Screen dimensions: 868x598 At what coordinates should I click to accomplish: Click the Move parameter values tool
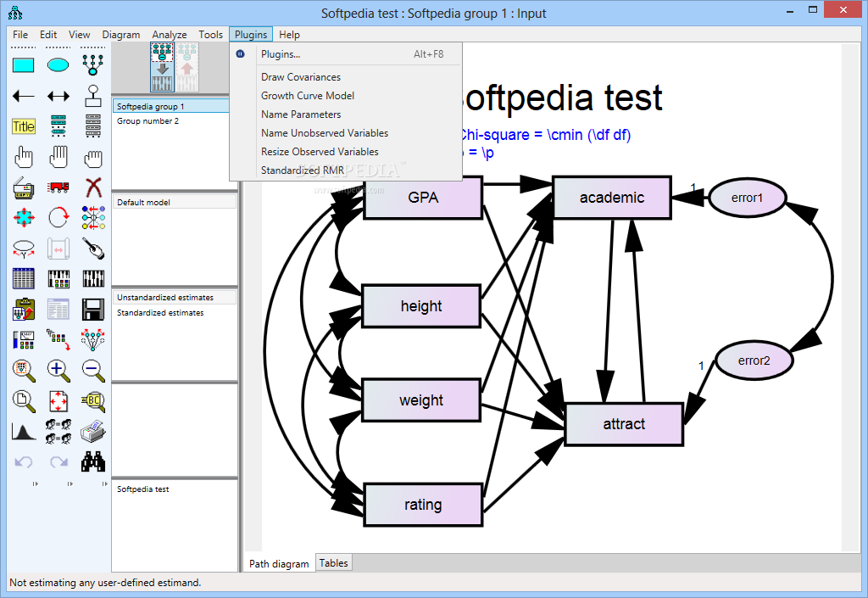(x=23, y=249)
